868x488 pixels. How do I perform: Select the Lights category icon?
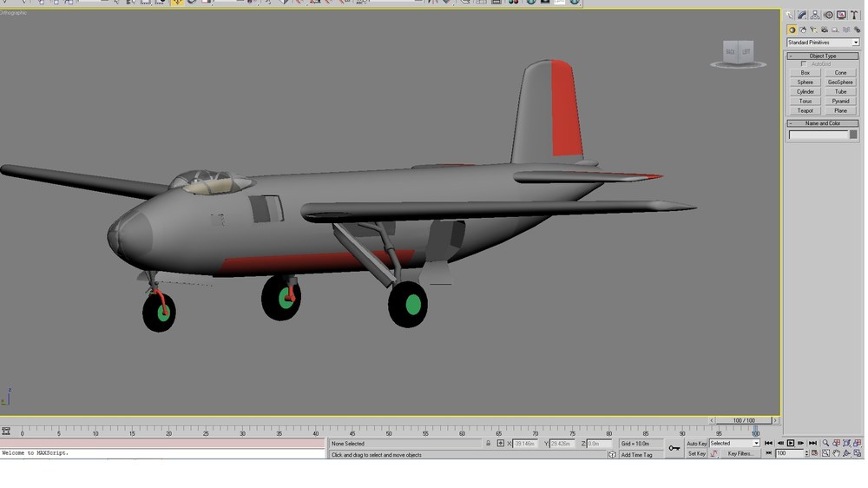[x=813, y=30]
